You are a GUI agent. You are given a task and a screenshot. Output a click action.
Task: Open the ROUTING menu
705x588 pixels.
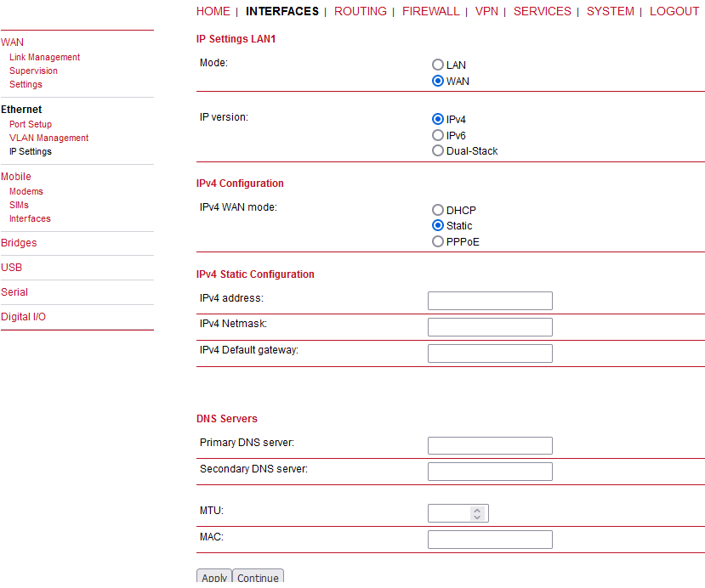click(x=360, y=11)
